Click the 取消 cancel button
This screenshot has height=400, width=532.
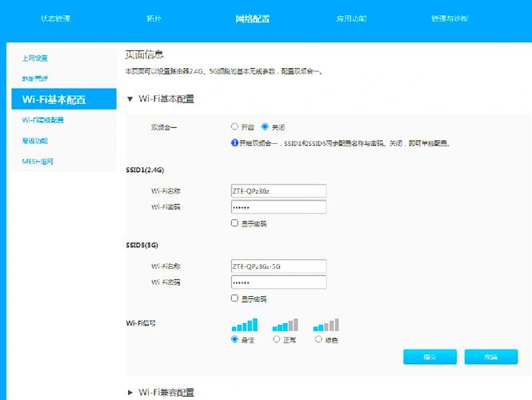tap(491, 356)
